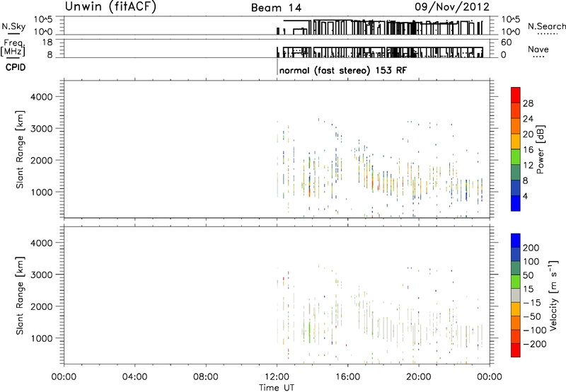Click the '200' Velocity colorbar value
The height and width of the screenshot is (392, 566).
(531, 248)
